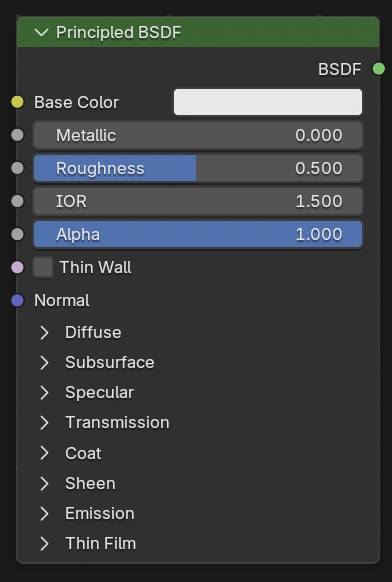Click the pink Thin Wall socket
This screenshot has width=392, height=582.
click(17, 267)
